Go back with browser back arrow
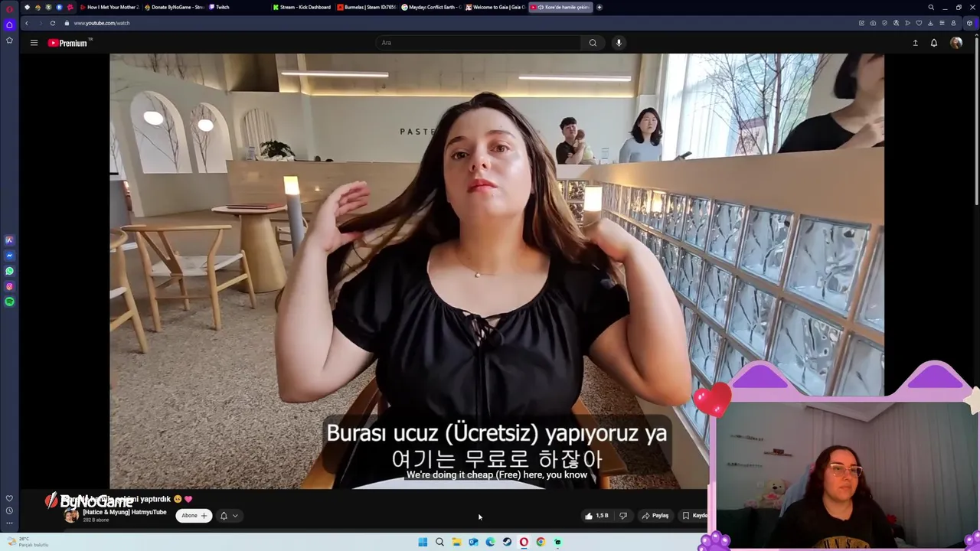 (x=26, y=23)
